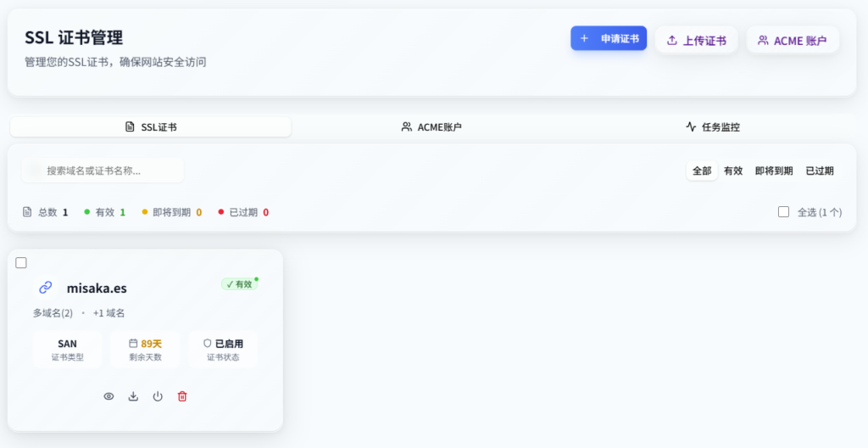Check the 全选 select-all checkbox
Screen dimensions: 868x448
tap(783, 212)
